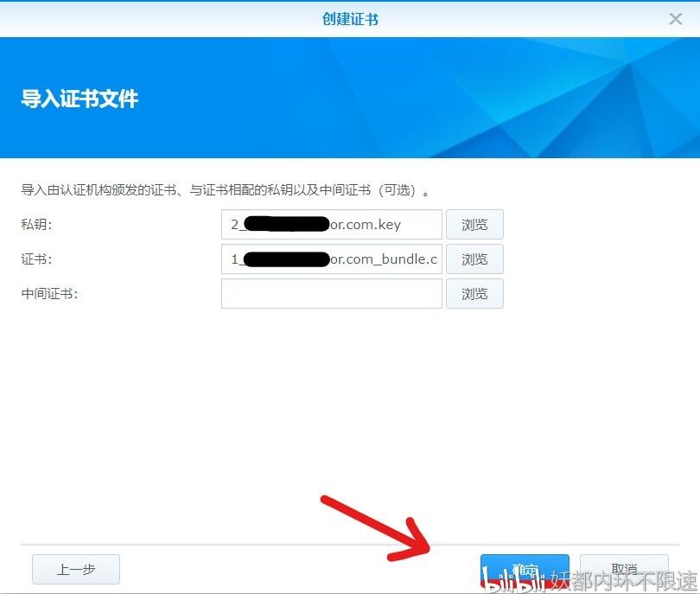The height and width of the screenshot is (594, 700).
Task: Click the 私钥 file path field
Action: point(332,224)
